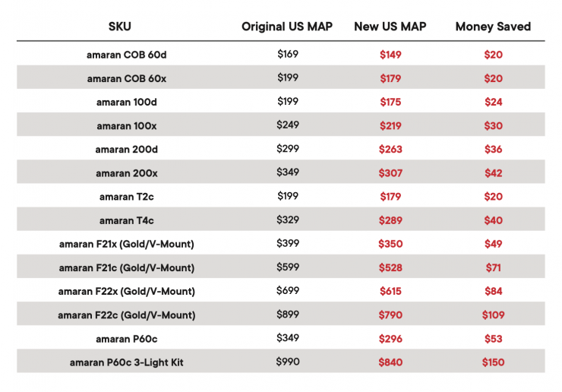Viewport: 562px width, 392px height.
Task: Click the Original US MAP column header
Action: 287,27
